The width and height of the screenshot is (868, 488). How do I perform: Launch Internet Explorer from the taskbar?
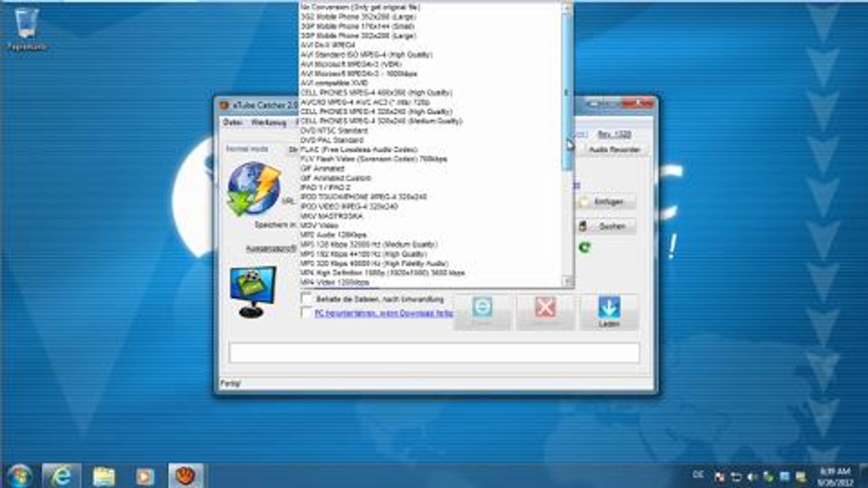[62, 476]
